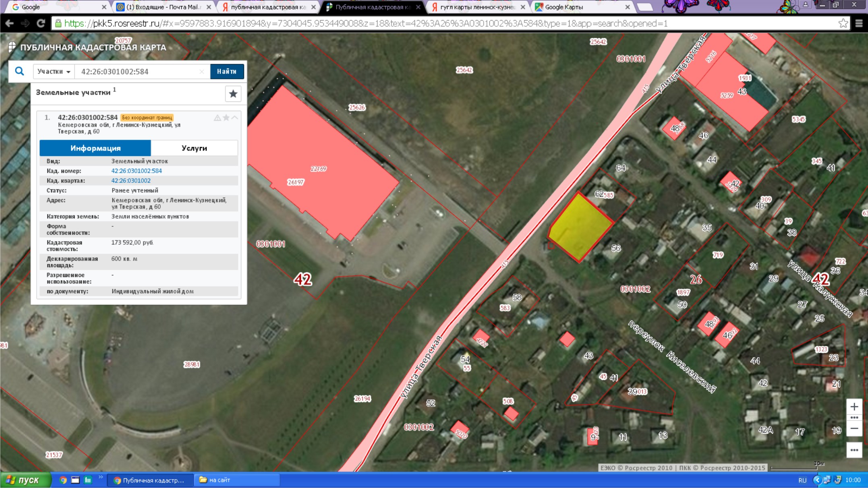Open cadastral quarter link 42:26:0301002
The height and width of the screenshot is (488, 868).
pos(131,181)
